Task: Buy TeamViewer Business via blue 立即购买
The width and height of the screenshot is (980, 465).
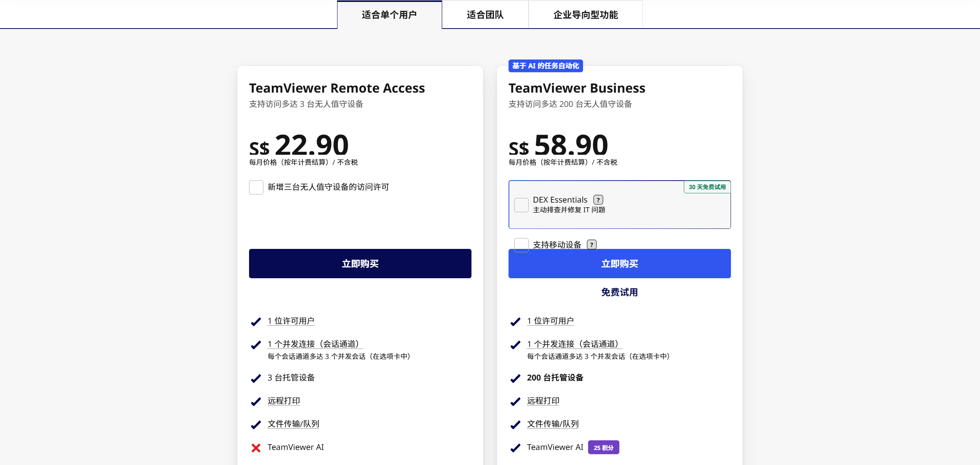Action: point(619,264)
